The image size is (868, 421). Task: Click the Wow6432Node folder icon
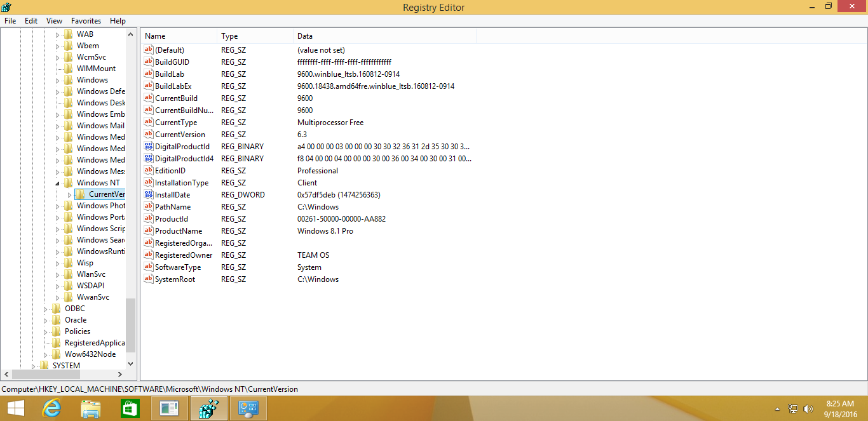click(x=57, y=354)
